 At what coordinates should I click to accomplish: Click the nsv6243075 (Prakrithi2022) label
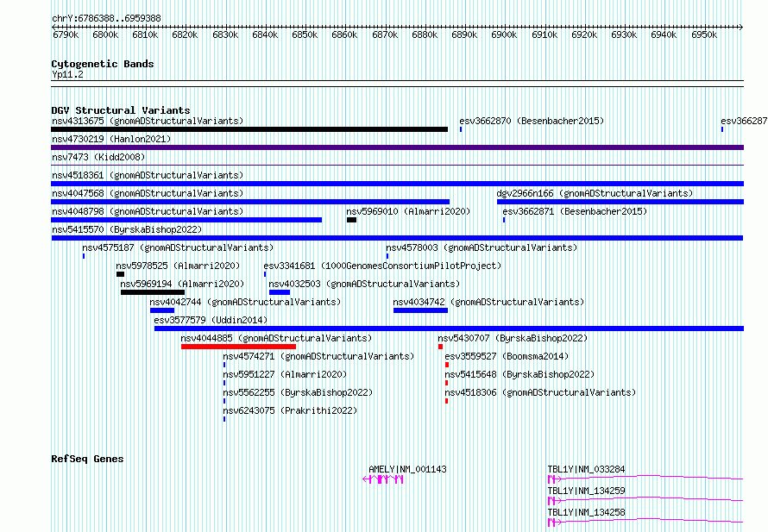tap(290, 410)
